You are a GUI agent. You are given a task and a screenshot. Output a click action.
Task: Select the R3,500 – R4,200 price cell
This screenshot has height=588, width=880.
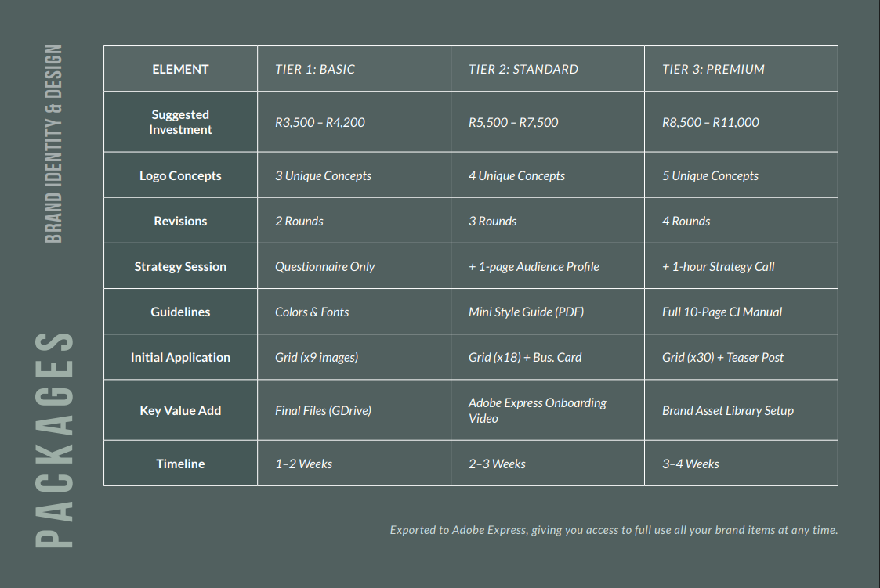tap(320, 122)
